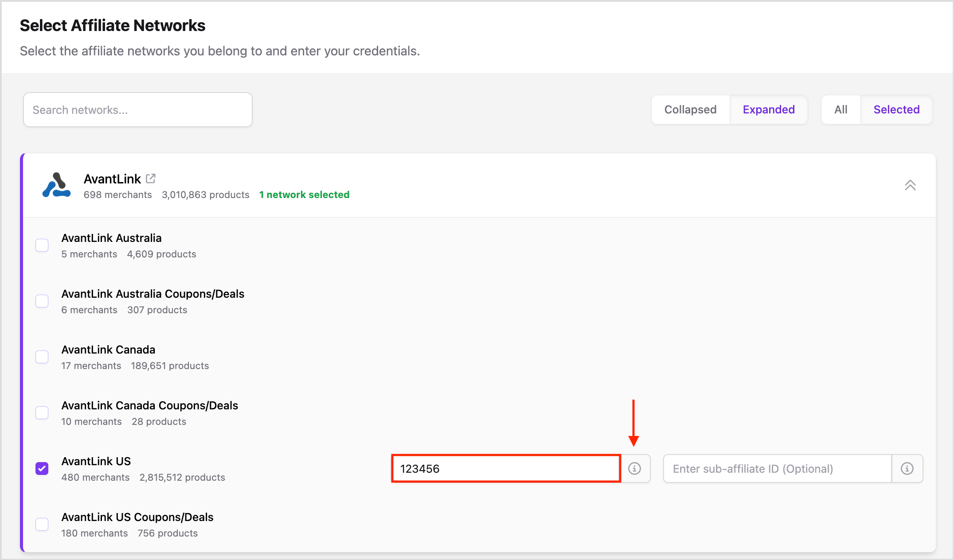Click the Search networks field

click(138, 109)
